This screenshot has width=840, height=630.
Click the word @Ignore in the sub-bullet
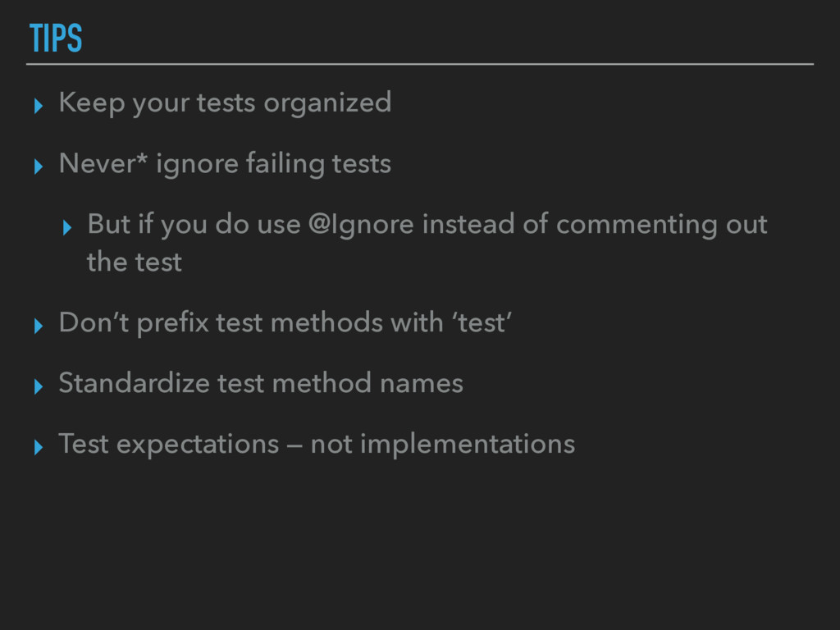pyautogui.click(x=361, y=225)
